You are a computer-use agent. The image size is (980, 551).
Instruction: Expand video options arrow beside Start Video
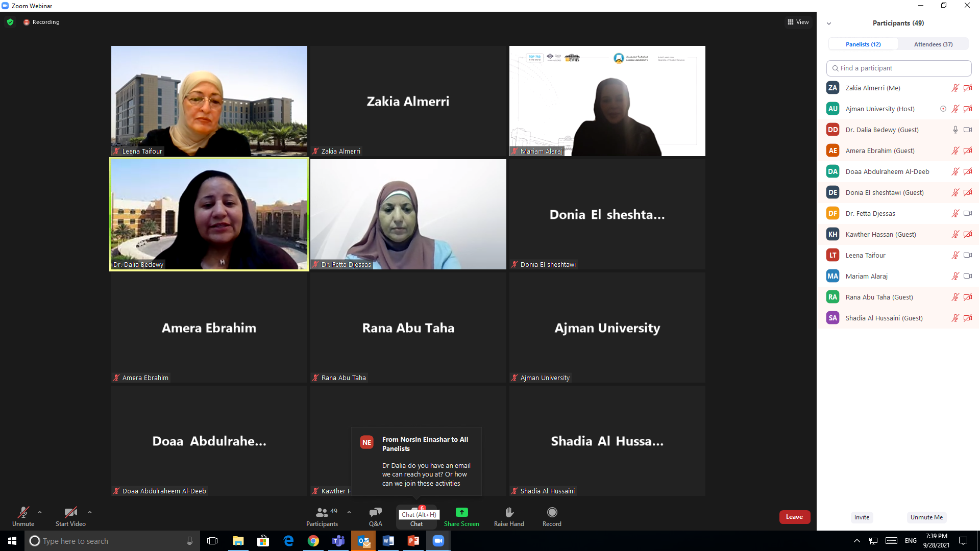point(90,512)
